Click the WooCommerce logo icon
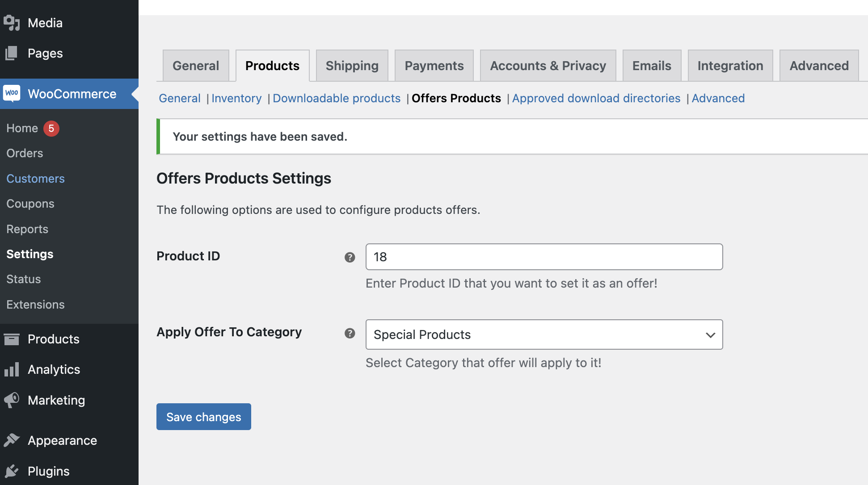This screenshot has width=868, height=485. [x=12, y=93]
